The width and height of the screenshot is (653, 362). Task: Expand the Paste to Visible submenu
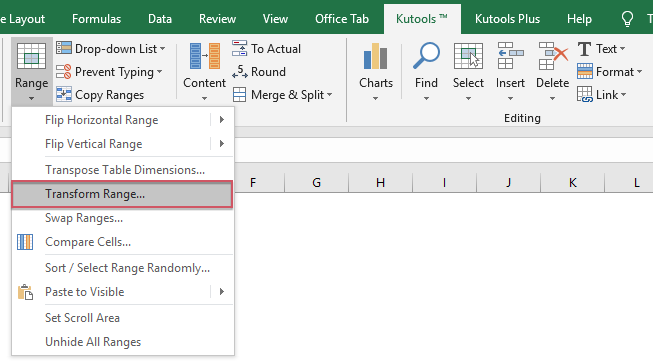222,292
